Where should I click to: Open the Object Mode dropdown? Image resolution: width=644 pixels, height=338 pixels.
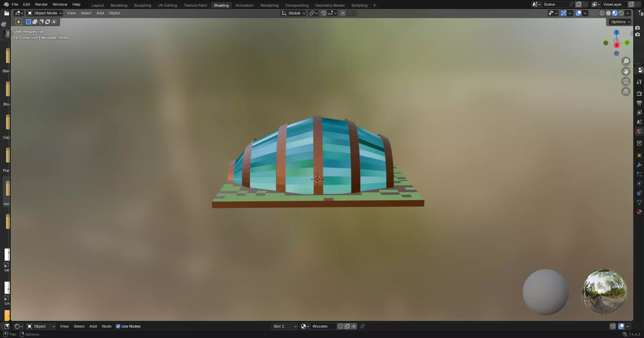point(45,13)
